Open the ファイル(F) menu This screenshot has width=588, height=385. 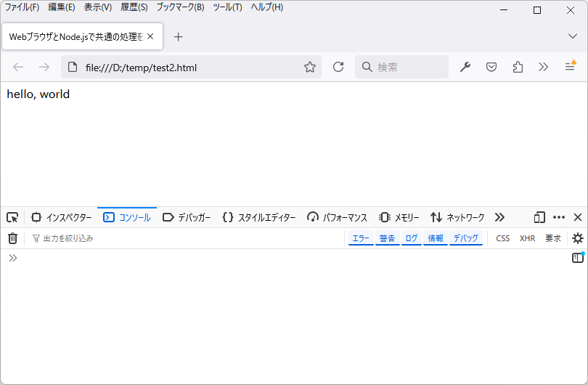[x=22, y=7]
